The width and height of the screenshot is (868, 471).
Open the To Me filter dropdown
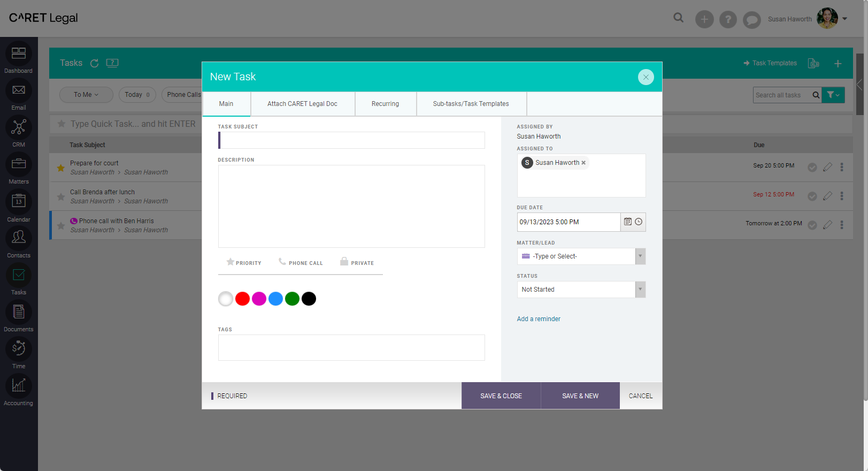pos(86,95)
